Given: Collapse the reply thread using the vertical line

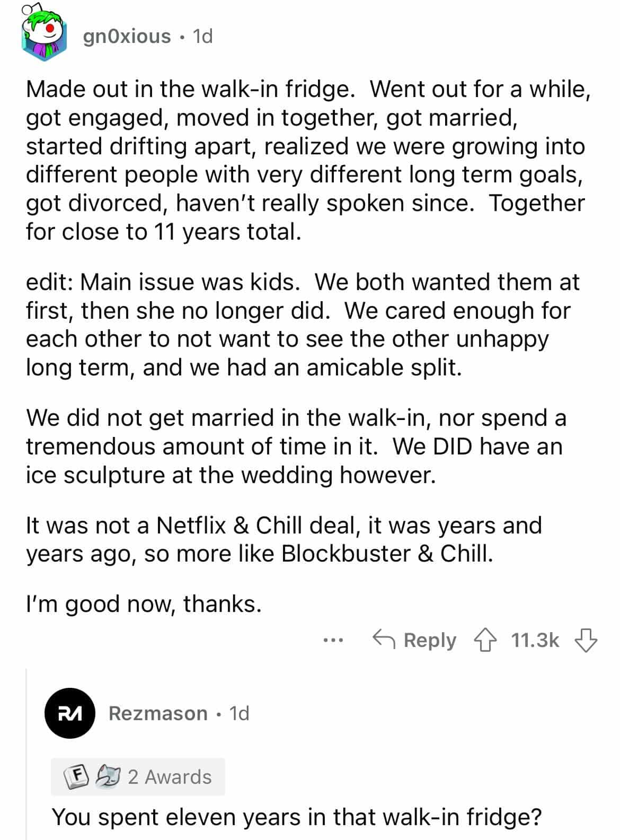Looking at the screenshot, I should 26,753.
